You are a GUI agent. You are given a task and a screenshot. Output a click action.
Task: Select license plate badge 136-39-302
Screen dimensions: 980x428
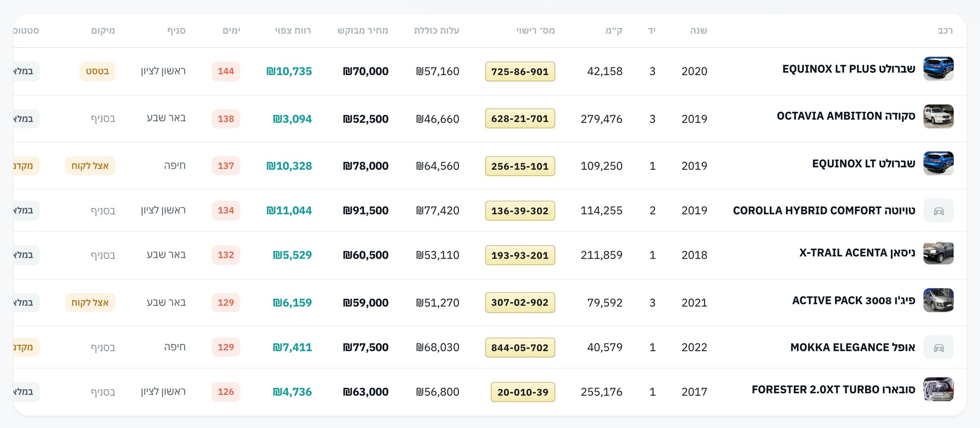click(x=520, y=211)
